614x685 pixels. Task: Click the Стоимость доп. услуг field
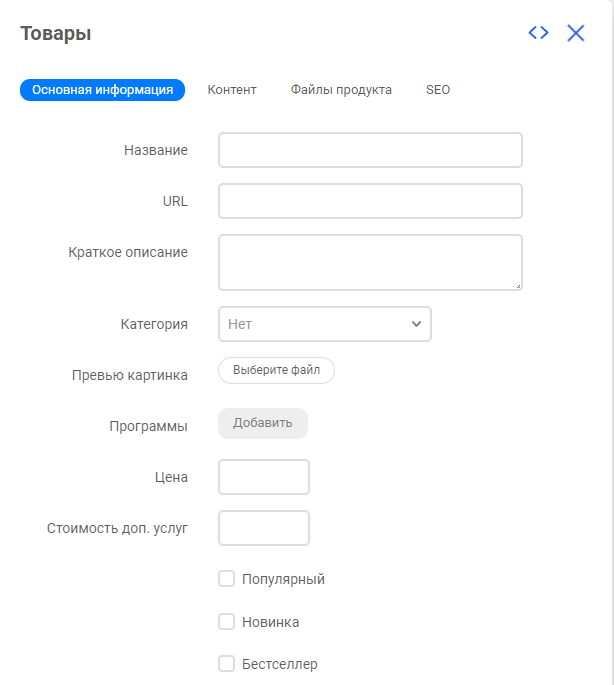(264, 528)
